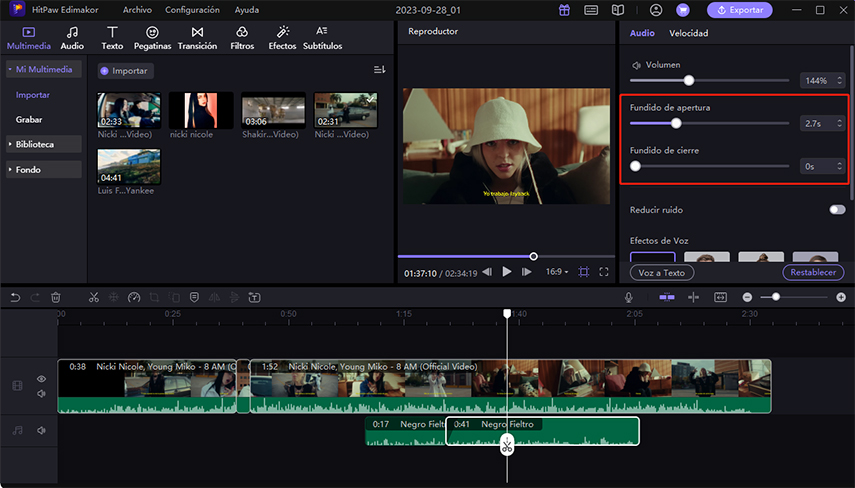Select the 03:06 Shakira video thumbnail
Screen dimensions: 855x488
[x=274, y=110]
